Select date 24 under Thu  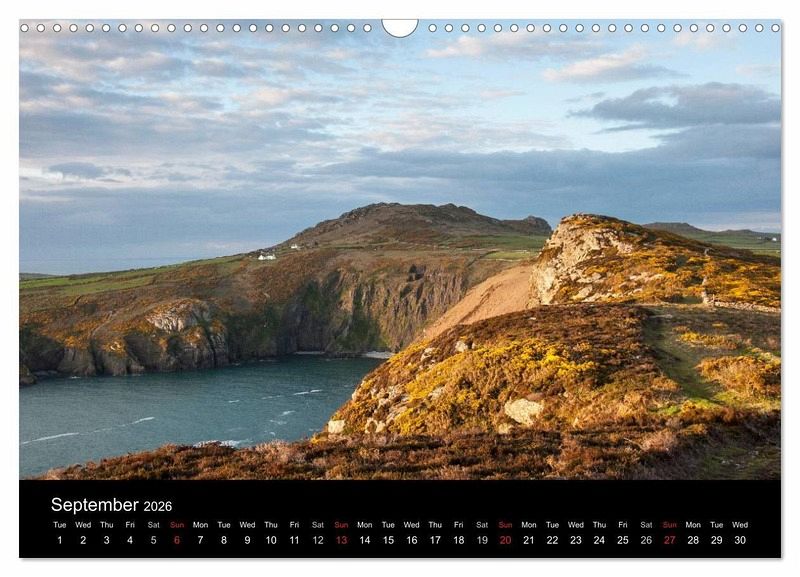599,540
